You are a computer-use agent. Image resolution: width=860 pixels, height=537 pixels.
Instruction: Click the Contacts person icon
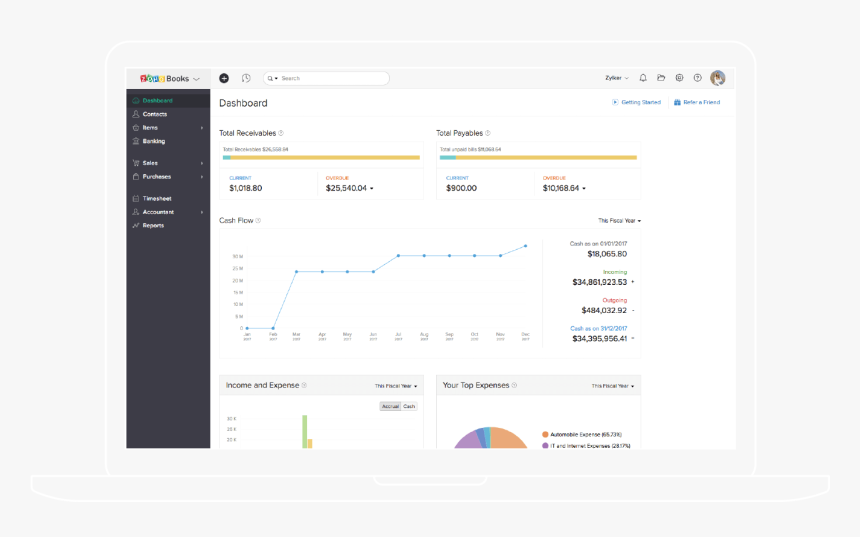click(x=135, y=114)
